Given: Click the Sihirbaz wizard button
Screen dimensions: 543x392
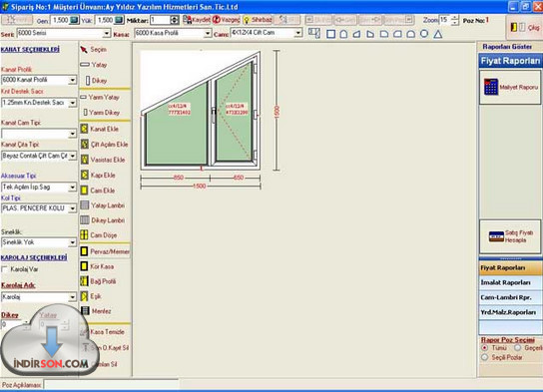Looking at the screenshot, I should [258, 20].
